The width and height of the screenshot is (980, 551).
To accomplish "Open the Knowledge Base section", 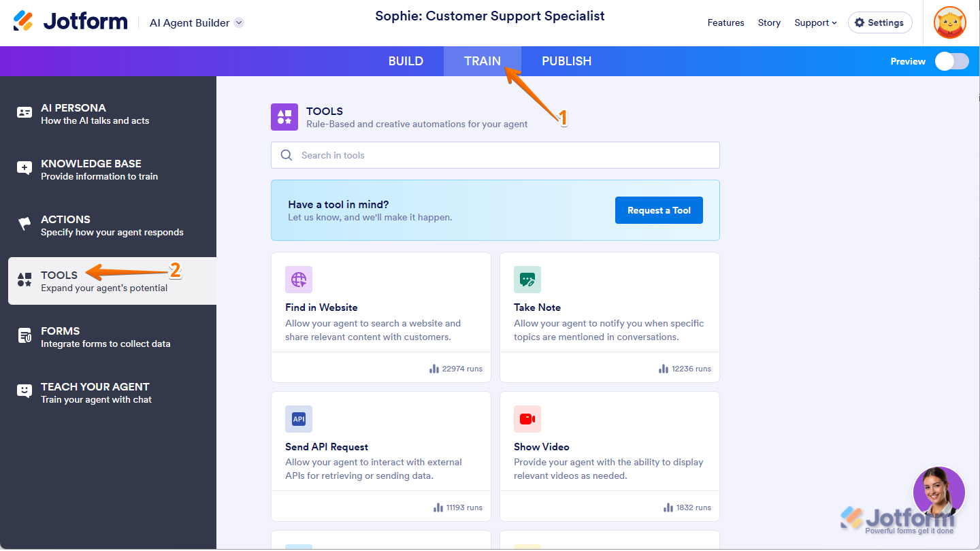I will tap(91, 169).
